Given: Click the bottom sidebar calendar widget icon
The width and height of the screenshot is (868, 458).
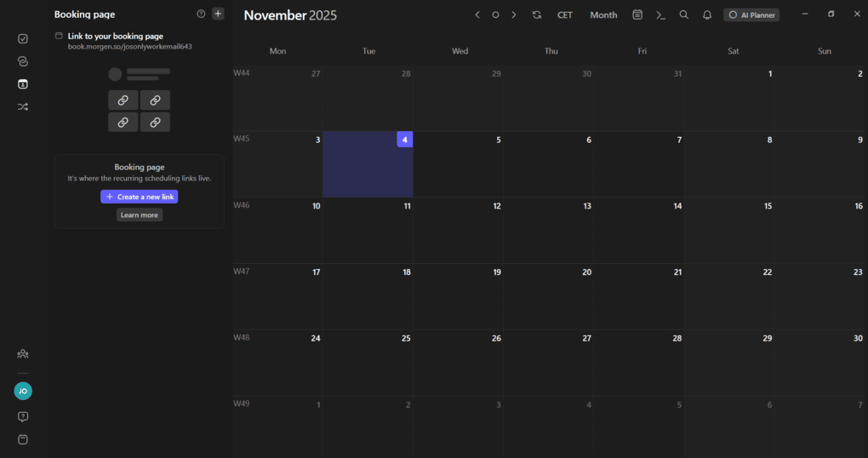Looking at the screenshot, I should [x=23, y=439].
